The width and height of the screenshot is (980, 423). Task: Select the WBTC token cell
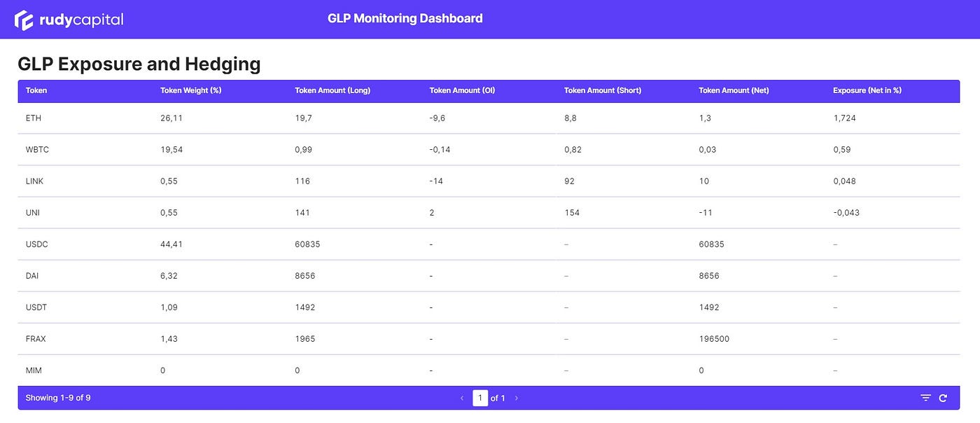click(37, 150)
